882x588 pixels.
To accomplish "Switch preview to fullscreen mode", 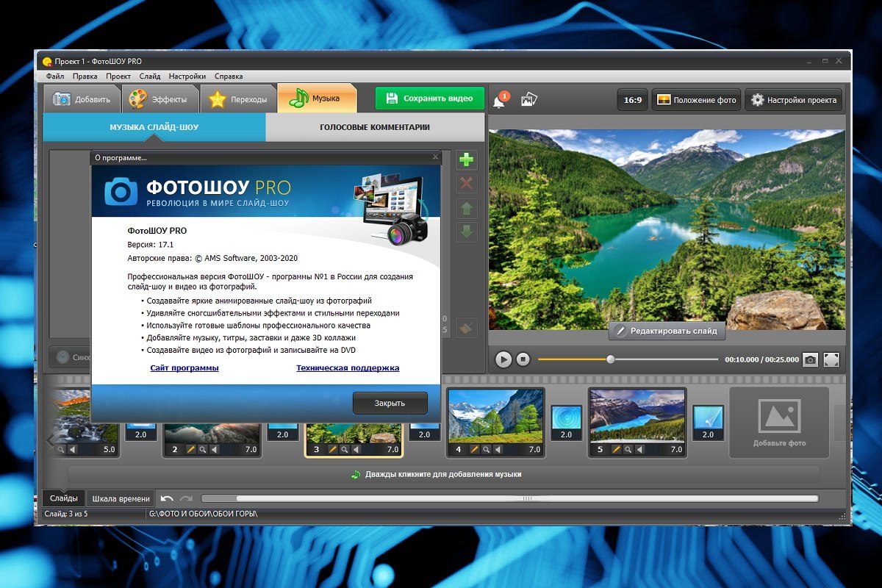I will point(831,359).
